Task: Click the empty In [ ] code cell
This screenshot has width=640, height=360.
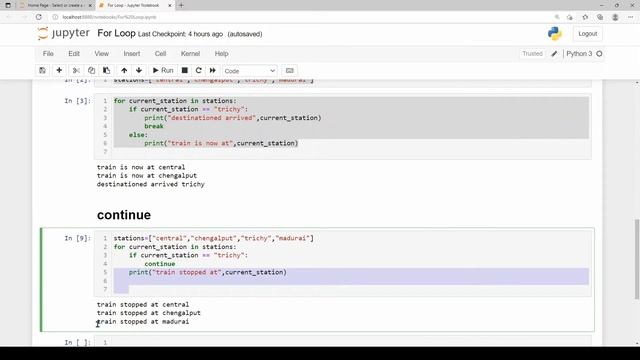Action: pyautogui.click(x=342, y=342)
